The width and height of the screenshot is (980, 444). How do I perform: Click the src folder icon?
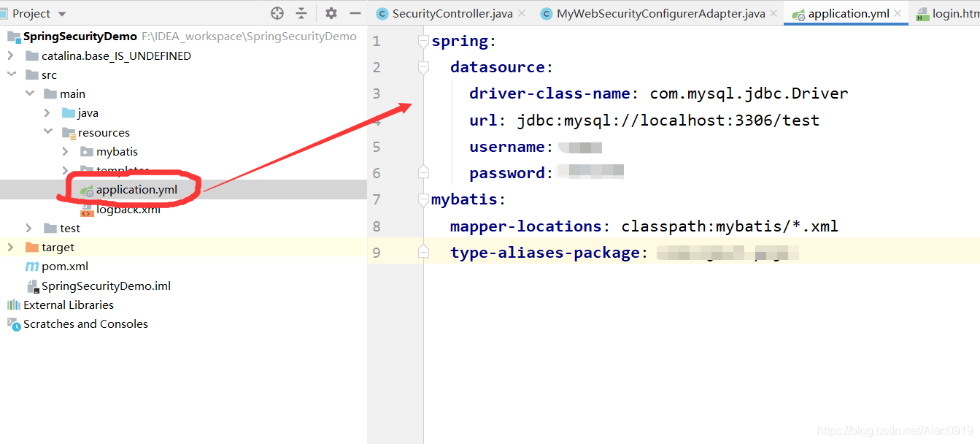pos(31,74)
